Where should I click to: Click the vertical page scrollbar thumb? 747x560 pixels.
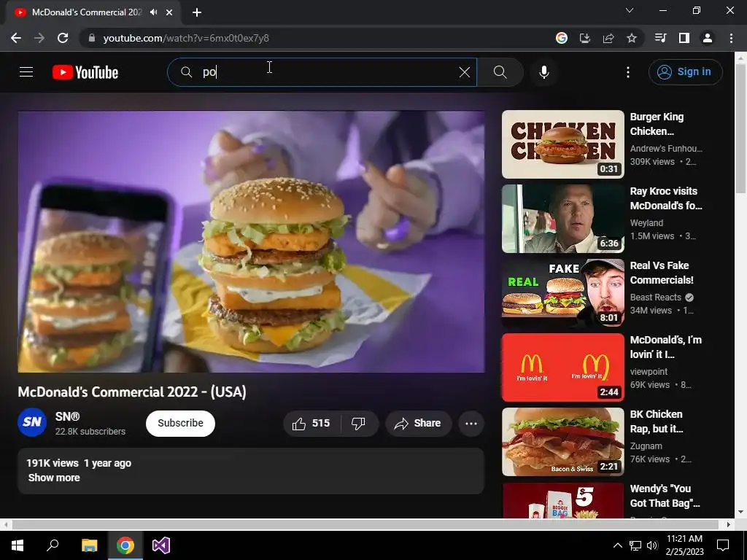(x=740, y=128)
